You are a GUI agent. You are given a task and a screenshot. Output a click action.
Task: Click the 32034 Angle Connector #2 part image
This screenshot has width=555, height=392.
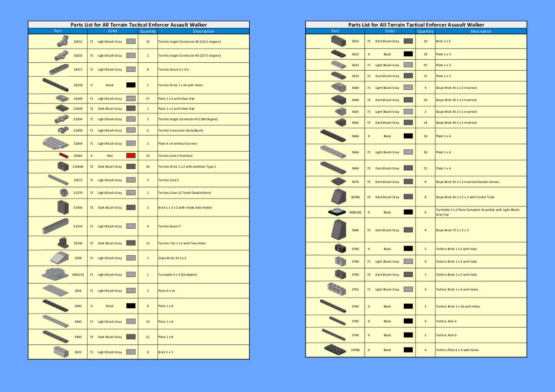61,119
